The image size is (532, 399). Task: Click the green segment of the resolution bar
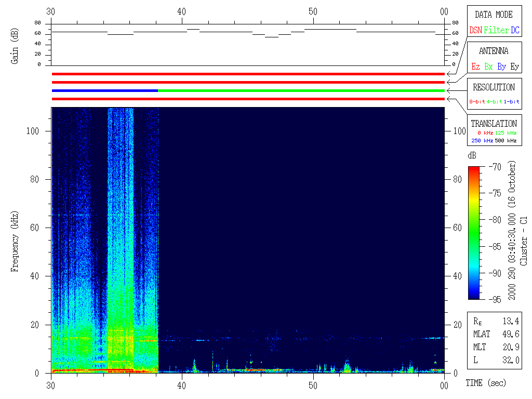[x=301, y=90]
